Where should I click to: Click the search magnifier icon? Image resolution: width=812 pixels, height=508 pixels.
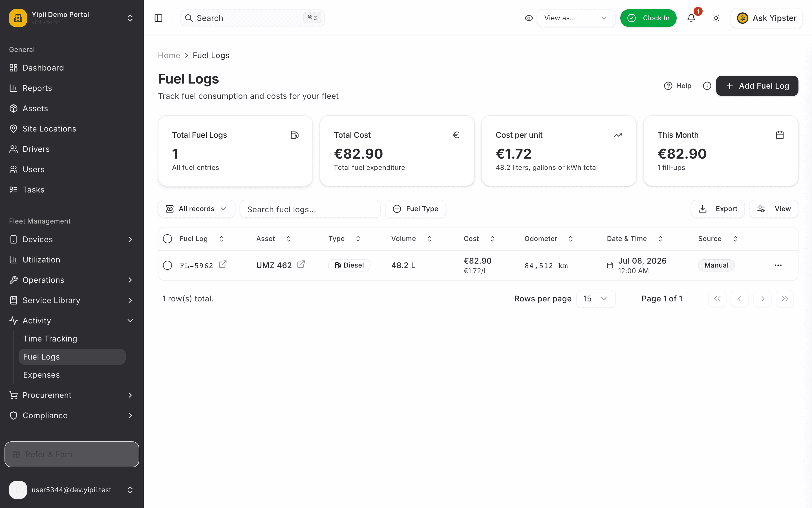189,18
